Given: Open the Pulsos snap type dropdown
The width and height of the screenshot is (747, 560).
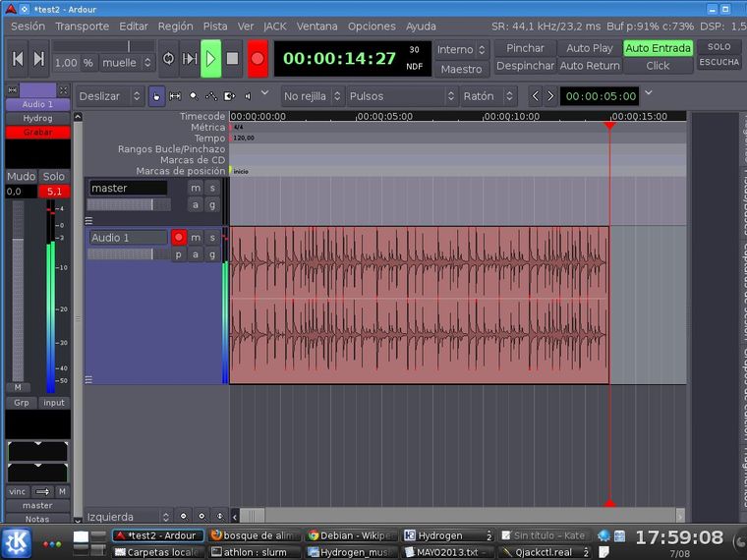Looking at the screenshot, I should tap(403, 96).
